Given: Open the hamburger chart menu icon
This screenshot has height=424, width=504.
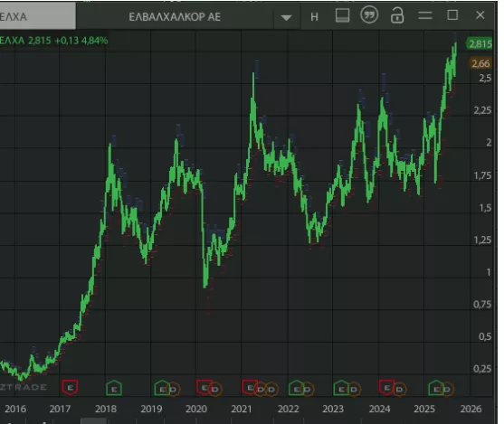Looking at the screenshot, I should coord(425,15).
